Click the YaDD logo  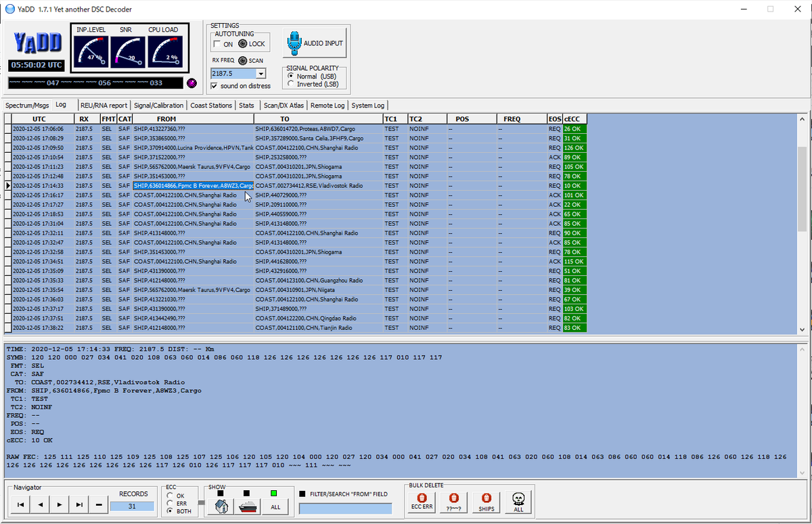(37, 44)
